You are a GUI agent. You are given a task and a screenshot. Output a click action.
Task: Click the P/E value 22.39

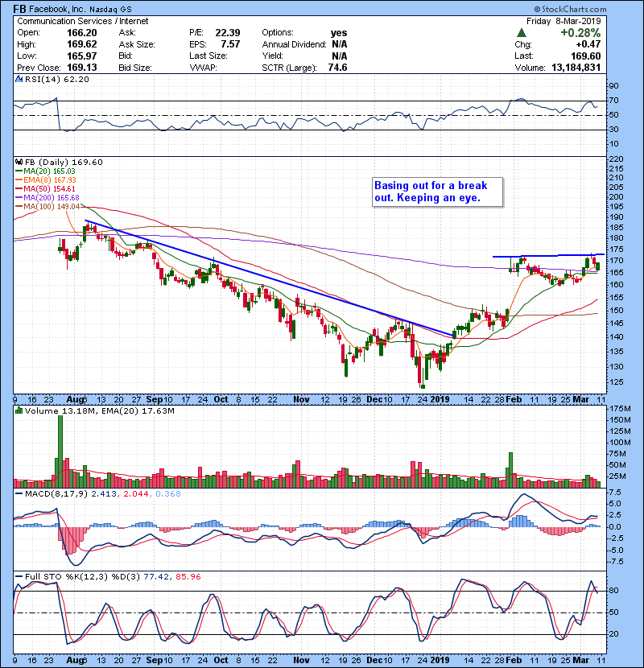228,33
